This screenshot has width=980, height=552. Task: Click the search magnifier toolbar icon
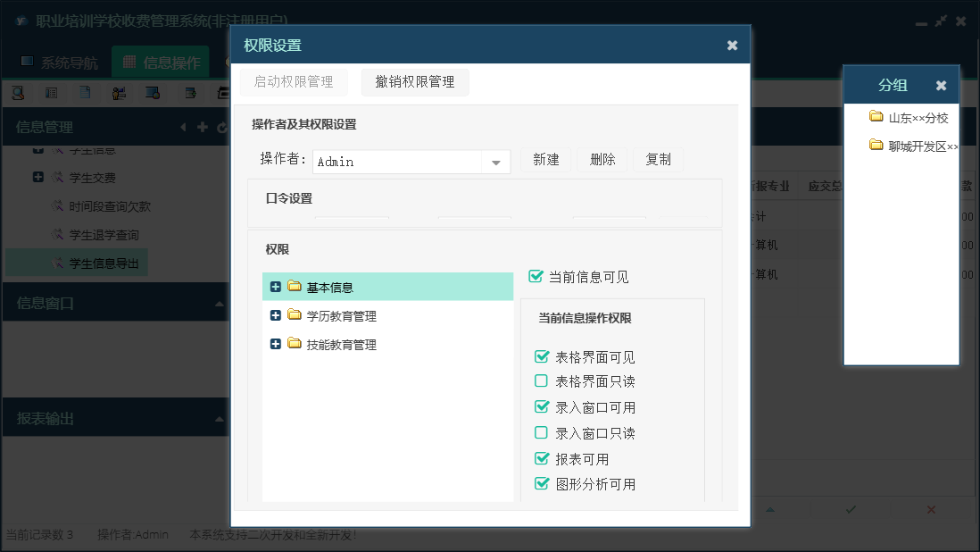click(x=17, y=92)
